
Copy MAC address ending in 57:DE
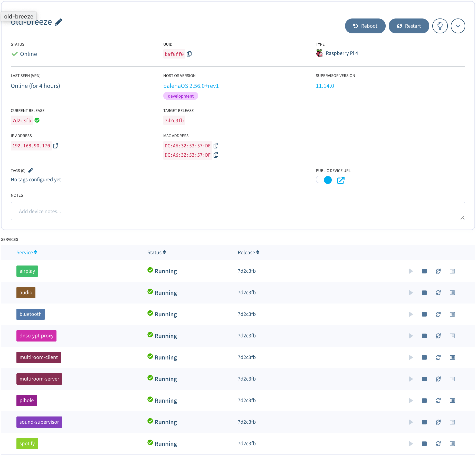[x=216, y=146]
